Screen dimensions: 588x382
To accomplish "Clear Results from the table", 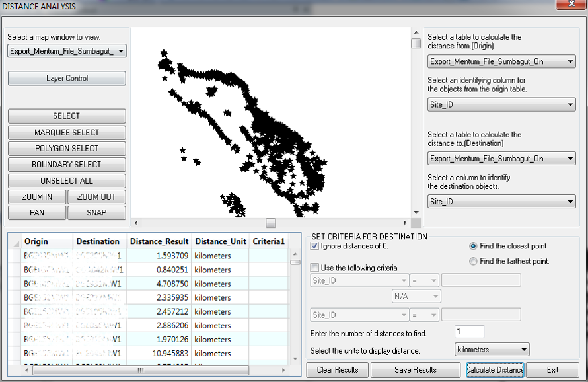I will coord(337,370).
